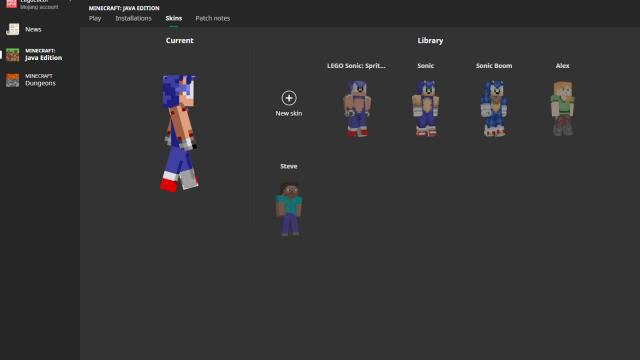This screenshot has width=640, height=360.
Task: Click the current skin character preview
Action: click(x=179, y=133)
